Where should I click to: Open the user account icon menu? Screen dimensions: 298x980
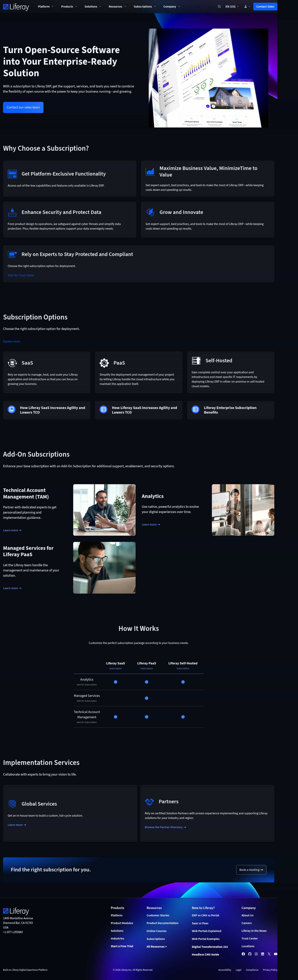pyautogui.click(x=247, y=7)
